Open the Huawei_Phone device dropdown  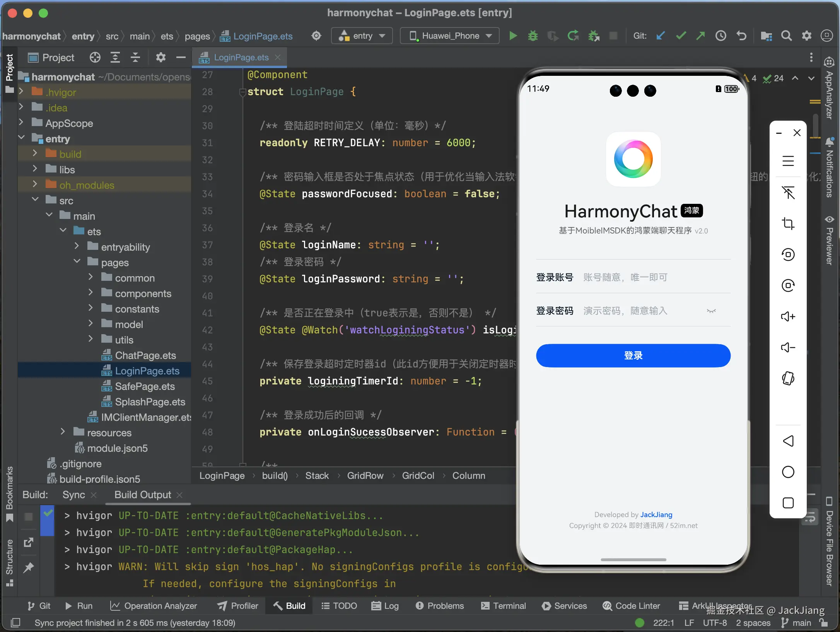(450, 36)
